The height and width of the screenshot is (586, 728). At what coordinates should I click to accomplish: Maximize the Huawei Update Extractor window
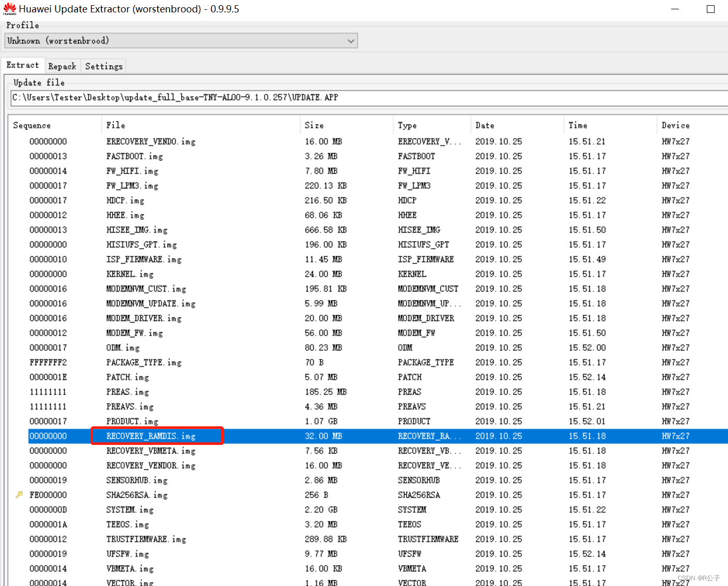tap(710, 9)
